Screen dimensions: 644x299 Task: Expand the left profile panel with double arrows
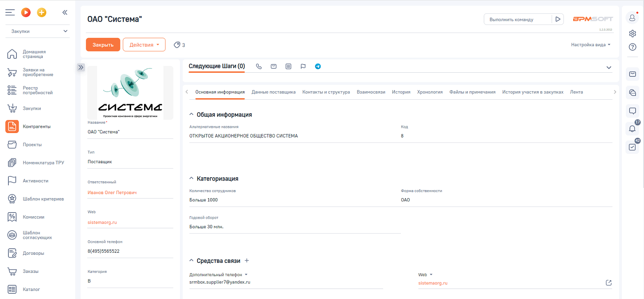[x=81, y=68]
